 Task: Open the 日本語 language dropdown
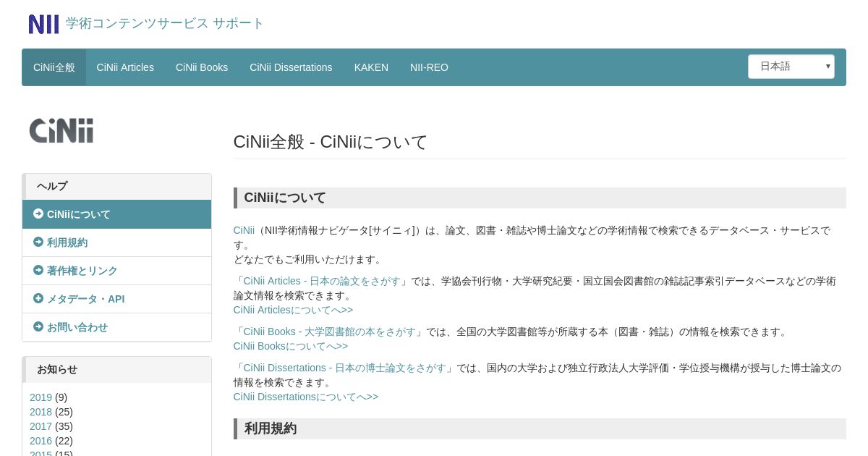pyautogui.click(x=791, y=67)
